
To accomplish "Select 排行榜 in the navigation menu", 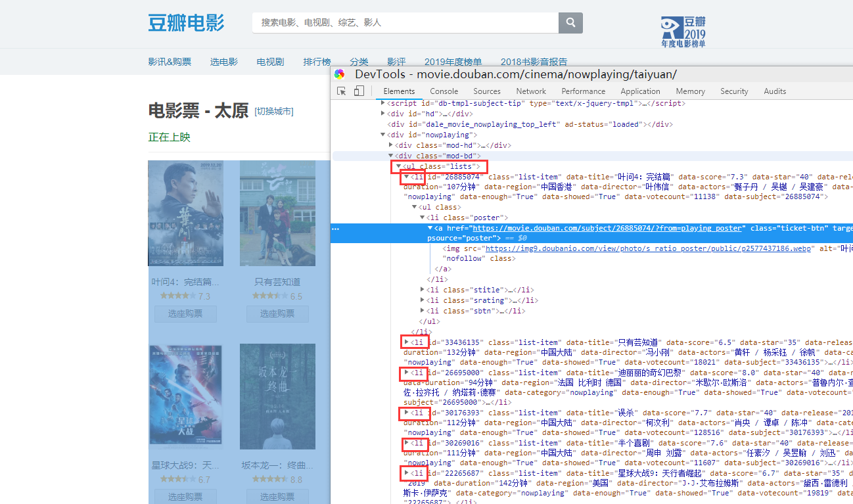I will (x=316, y=61).
